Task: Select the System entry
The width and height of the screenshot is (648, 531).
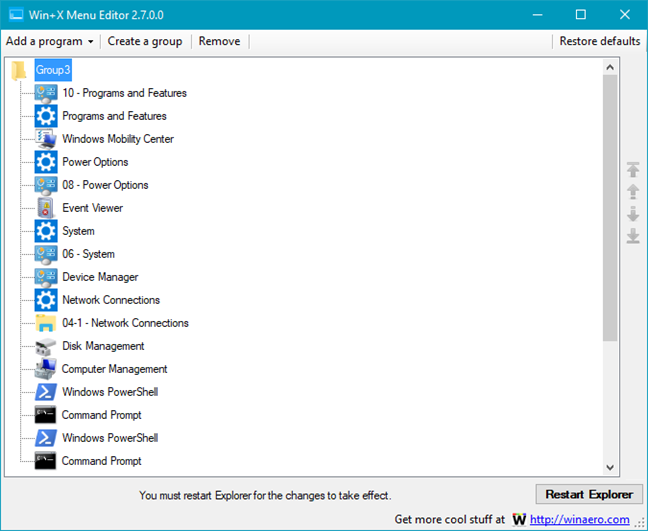Action: 78,231
